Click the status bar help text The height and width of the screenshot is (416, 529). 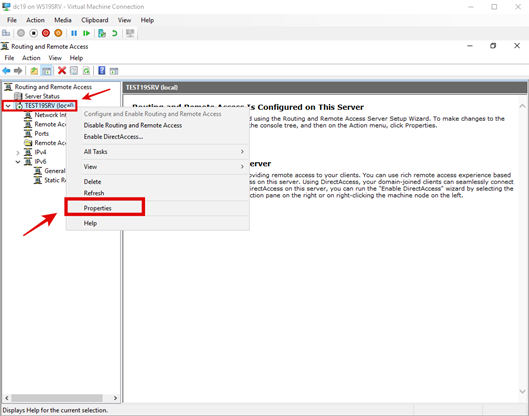click(55, 410)
